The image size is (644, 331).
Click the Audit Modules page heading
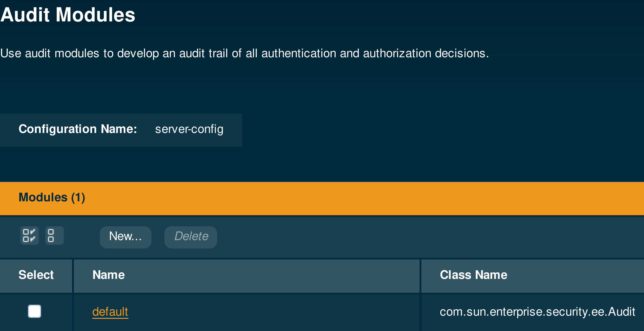(x=68, y=15)
